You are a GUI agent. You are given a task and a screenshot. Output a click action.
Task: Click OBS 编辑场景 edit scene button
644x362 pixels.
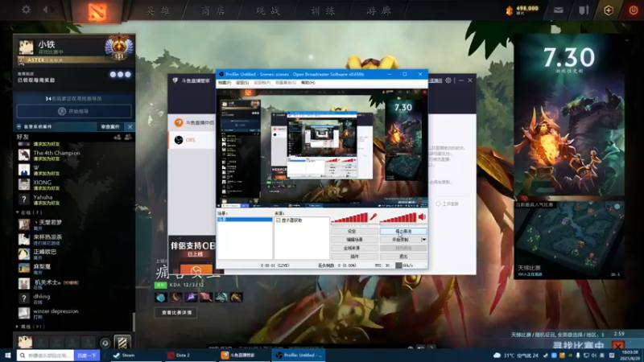[354, 239]
